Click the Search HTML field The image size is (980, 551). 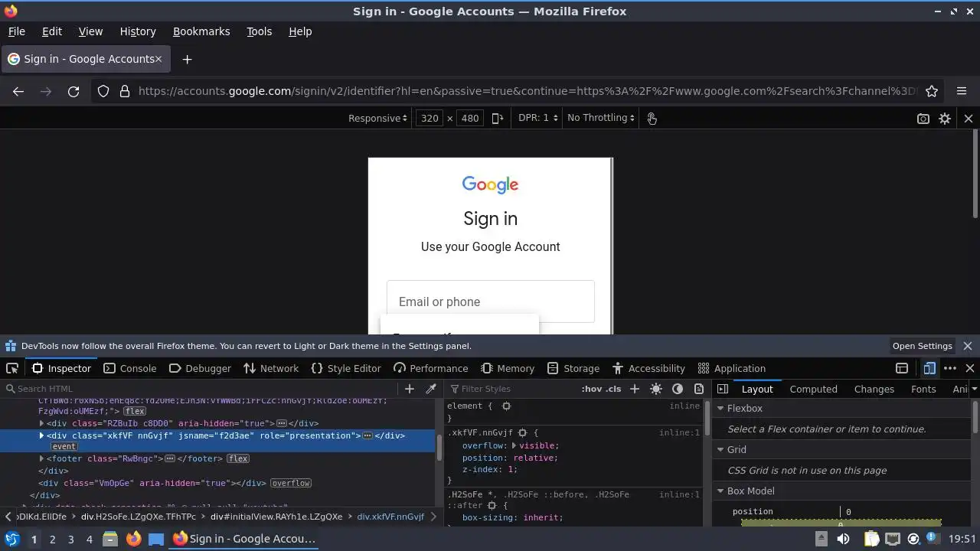(x=201, y=389)
